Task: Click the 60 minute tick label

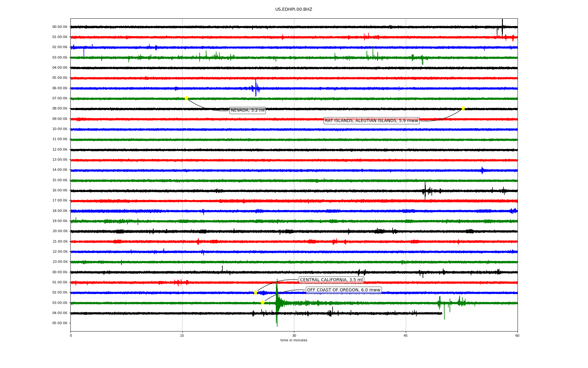Action: click(x=517, y=335)
